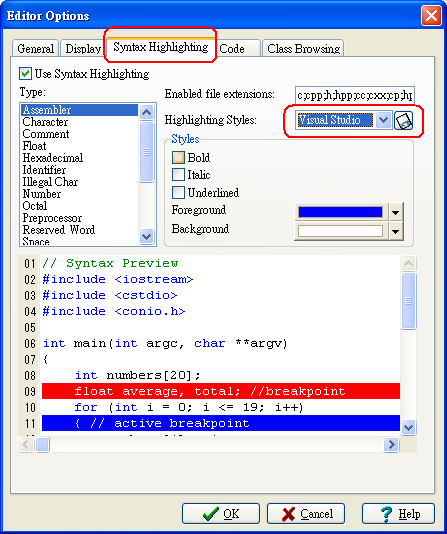Select the Syntax Highlighting tab
The image size is (447, 534).
pos(161,47)
